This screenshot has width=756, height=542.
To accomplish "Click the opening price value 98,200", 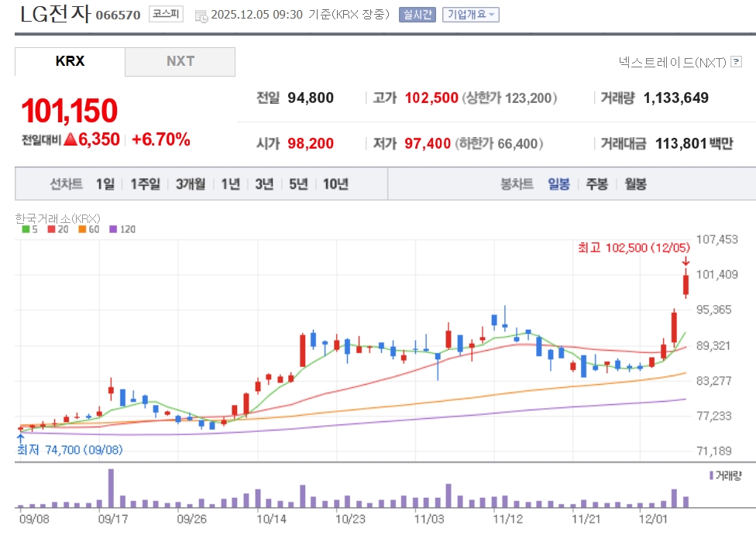I will [x=311, y=143].
